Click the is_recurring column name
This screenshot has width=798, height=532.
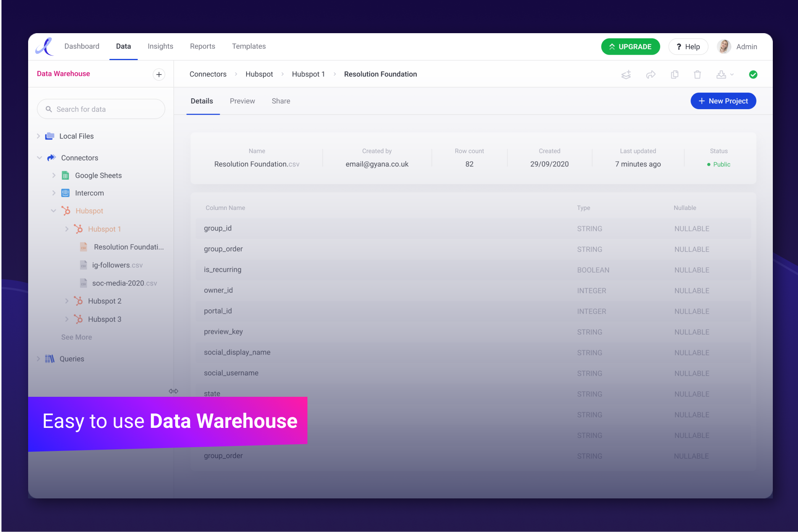[223, 270]
